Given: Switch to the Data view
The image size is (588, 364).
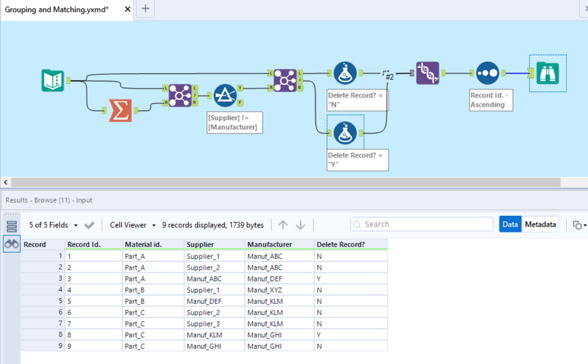Looking at the screenshot, I should pyautogui.click(x=510, y=224).
